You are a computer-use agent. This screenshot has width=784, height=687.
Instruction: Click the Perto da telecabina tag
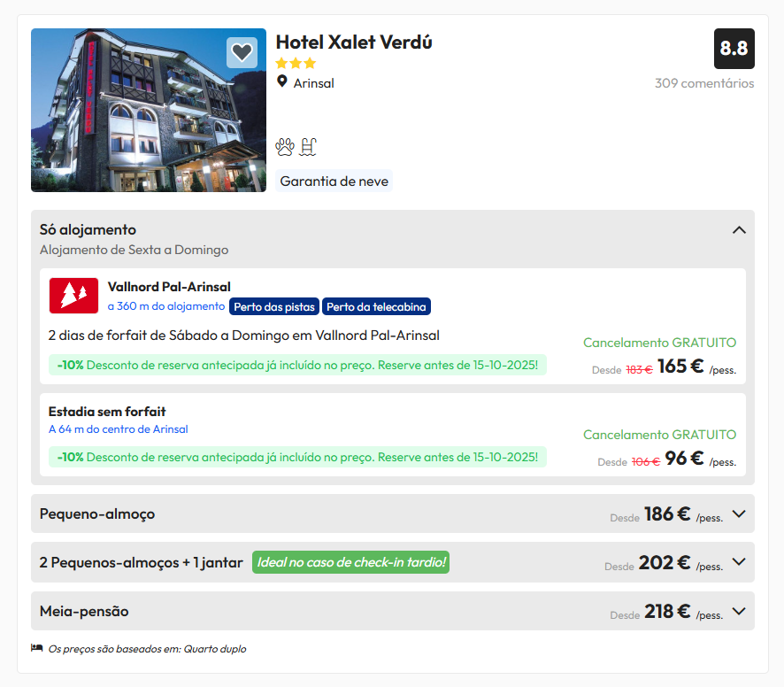click(376, 306)
